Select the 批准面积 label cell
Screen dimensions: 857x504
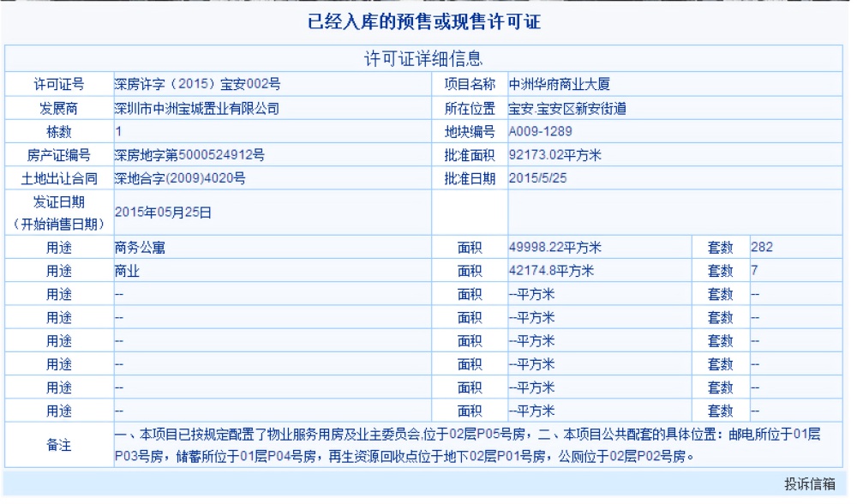click(x=470, y=155)
